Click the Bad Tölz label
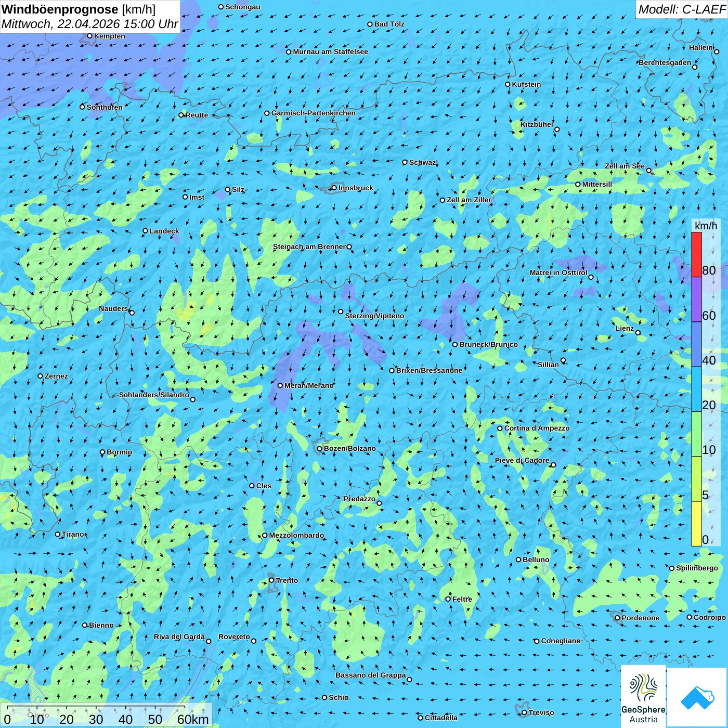The image size is (728, 728). click(x=389, y=24)
